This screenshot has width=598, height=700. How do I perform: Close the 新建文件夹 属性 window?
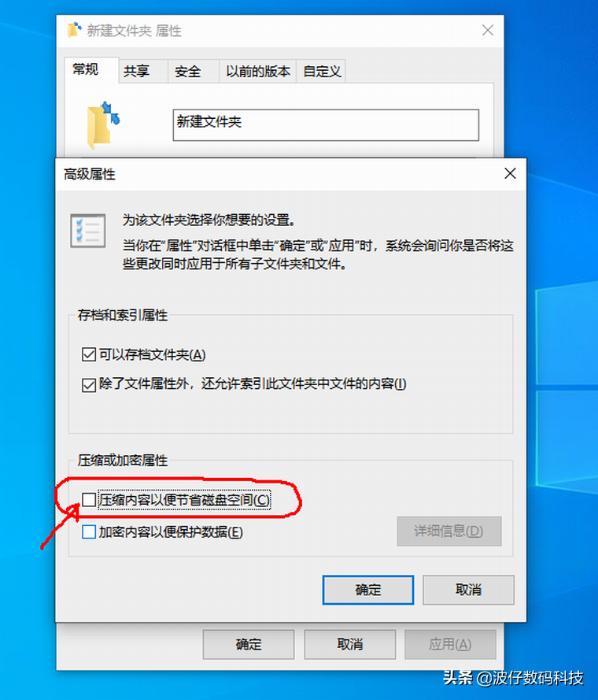488,31
